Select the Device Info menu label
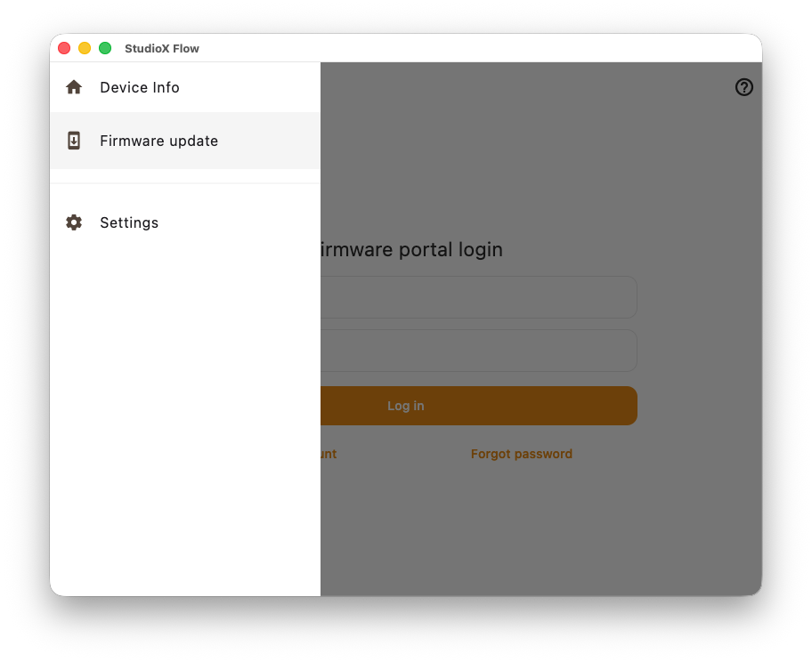Viewport: 812px width, 662px height. pyautogui.click(x=140, y=87)
